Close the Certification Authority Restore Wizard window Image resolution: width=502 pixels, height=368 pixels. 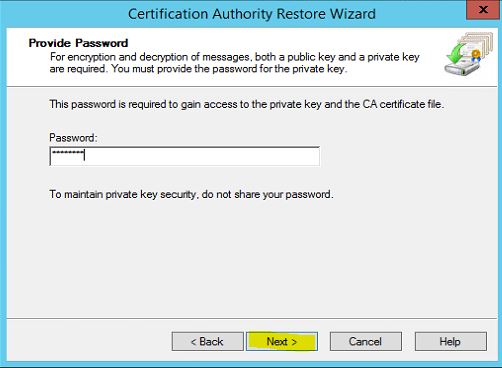tap(483, 10)
